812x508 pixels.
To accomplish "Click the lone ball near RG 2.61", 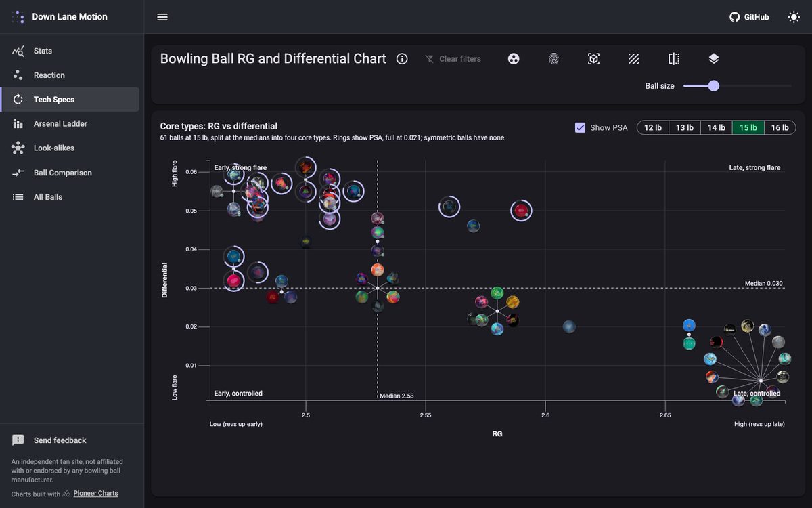I will click(x=569, y=326).
